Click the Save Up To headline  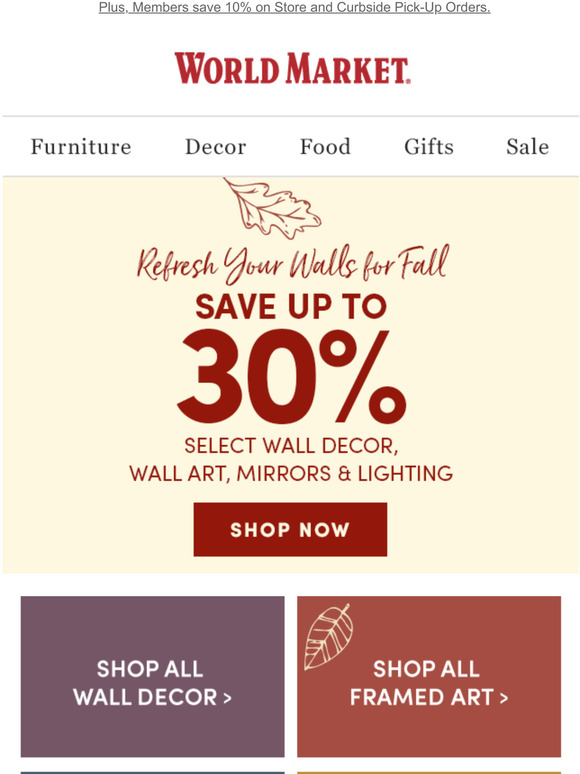point(291,306)
